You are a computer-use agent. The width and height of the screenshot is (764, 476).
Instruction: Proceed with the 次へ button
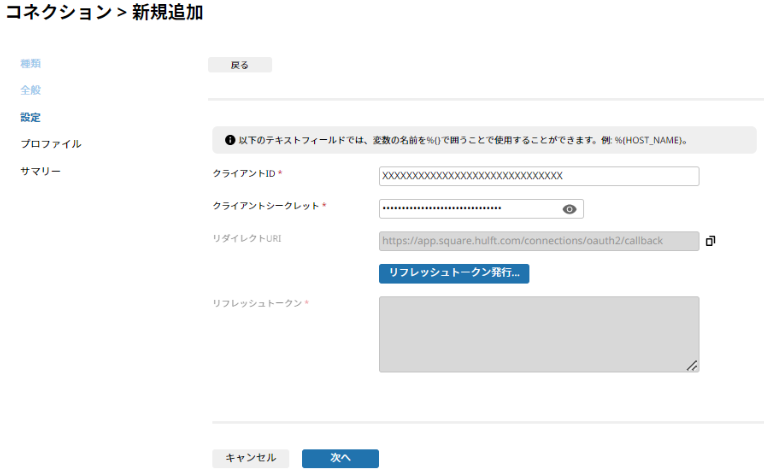[x=340, y=458]
